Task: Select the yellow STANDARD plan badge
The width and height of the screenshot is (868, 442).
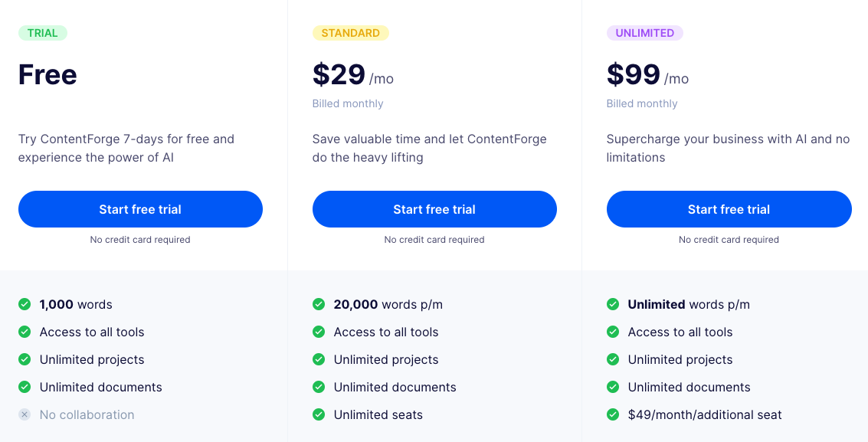Action: point(350,33)
